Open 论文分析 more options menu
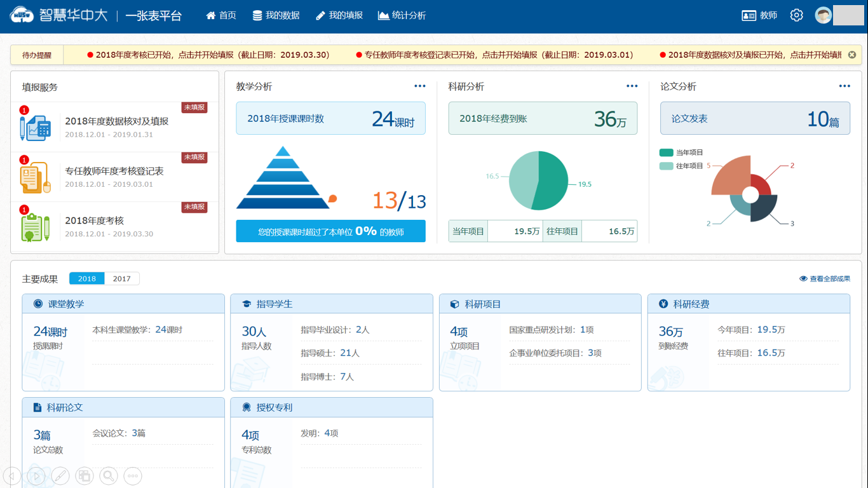This screenshot has height=488, width=868. pyautogui.click(x=844, y=86)
